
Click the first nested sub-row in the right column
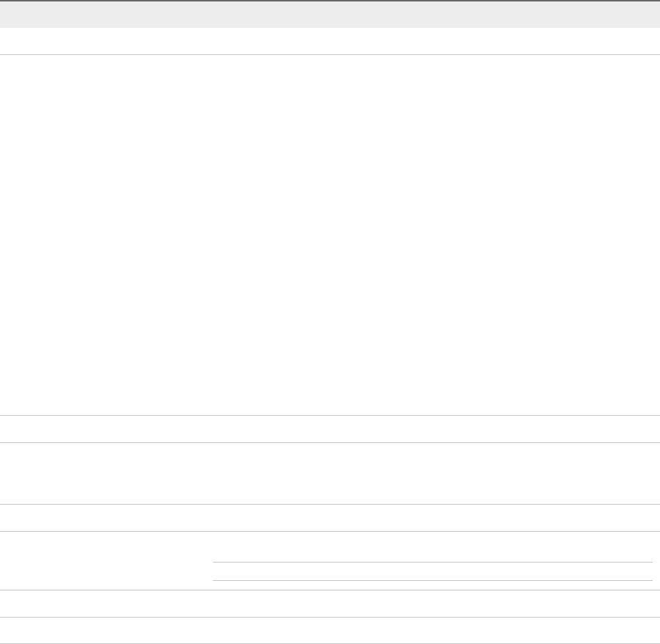[433, 546]
